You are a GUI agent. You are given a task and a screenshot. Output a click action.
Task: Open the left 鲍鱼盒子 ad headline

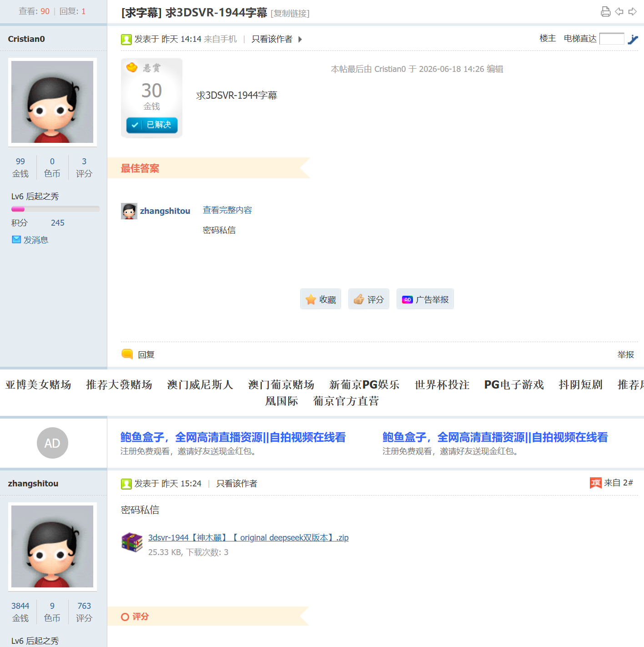(233, 437)
